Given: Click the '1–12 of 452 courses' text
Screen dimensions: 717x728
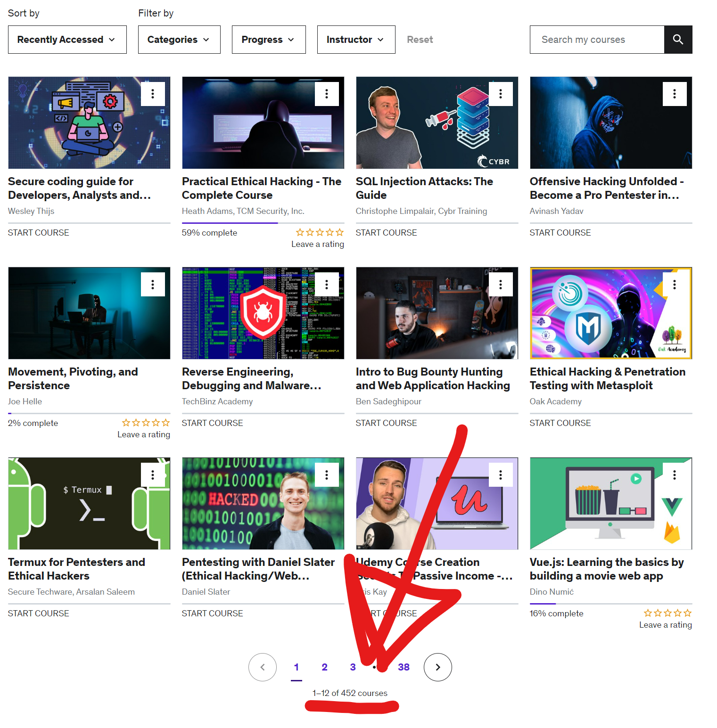Looking at the screenshot, I should pos(350,693).
